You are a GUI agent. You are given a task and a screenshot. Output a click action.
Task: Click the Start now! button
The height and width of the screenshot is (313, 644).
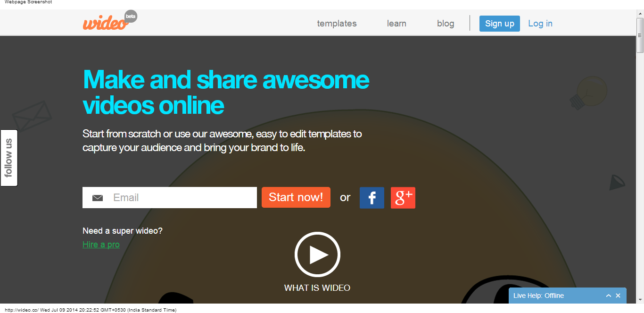click(x=296, y=197)
